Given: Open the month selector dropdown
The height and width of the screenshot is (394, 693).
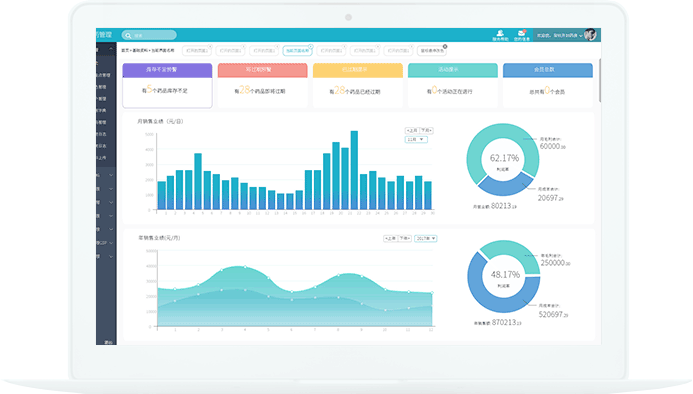Looking at the screenshot, I should (416, 139).
